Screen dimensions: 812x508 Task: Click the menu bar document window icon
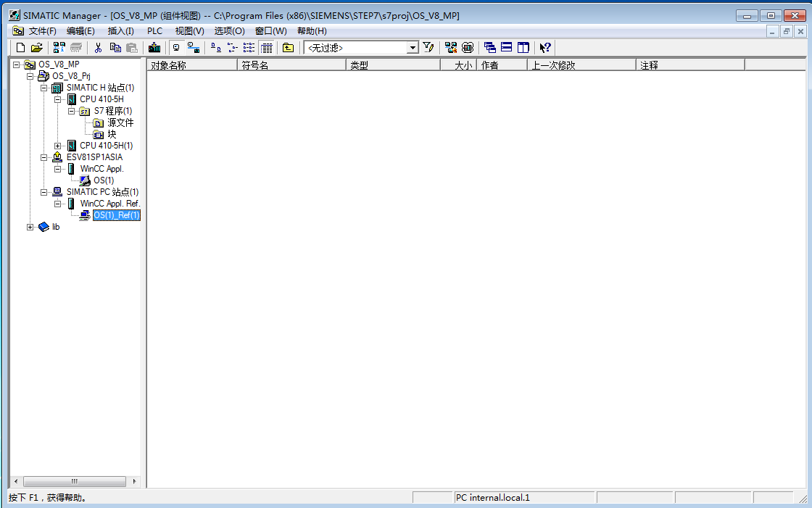pyautogui.click(x=18, y=31)
